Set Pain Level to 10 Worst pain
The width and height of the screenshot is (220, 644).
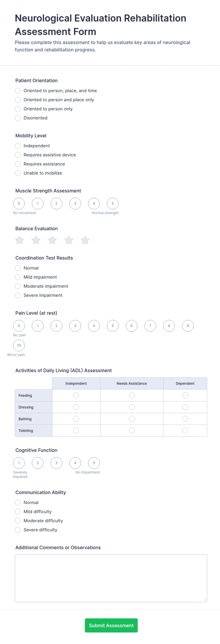pyautogui.click(x=19, y=345)
